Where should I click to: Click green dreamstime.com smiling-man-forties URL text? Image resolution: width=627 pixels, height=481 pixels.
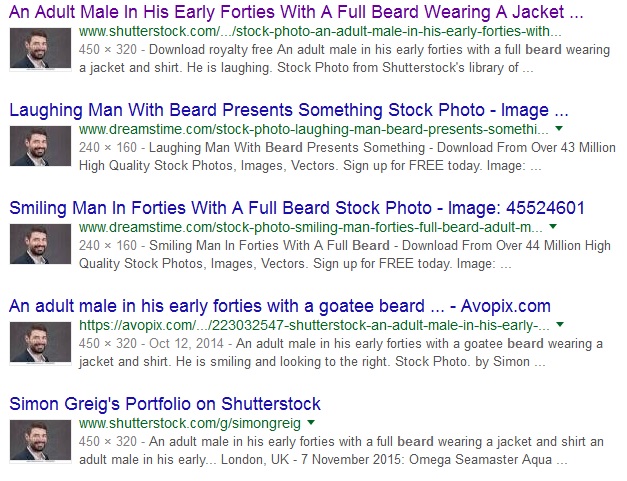click(x=311, y=227)
